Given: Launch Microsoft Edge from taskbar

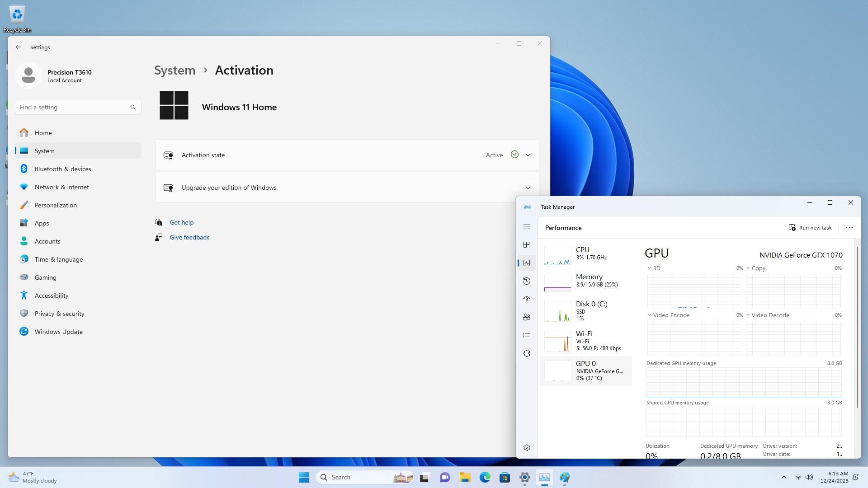Looking at the screenshot, I should click(x=485, y=477).
